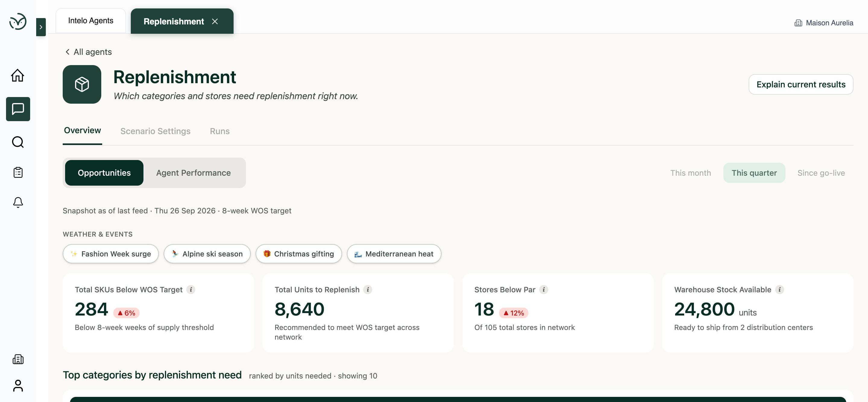Choose the Since go-live time range
868x402 pixels.
coord(821,173)
